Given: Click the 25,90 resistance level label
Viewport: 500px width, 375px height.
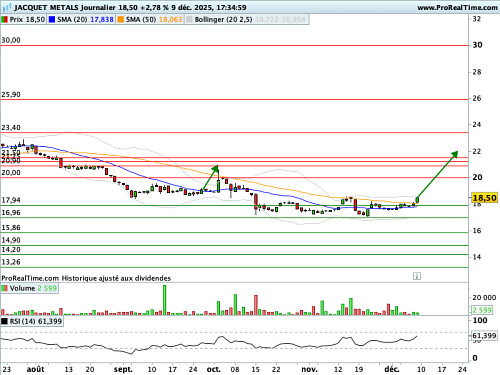Looking at the screenshot, I should click(x=11, y=95).
